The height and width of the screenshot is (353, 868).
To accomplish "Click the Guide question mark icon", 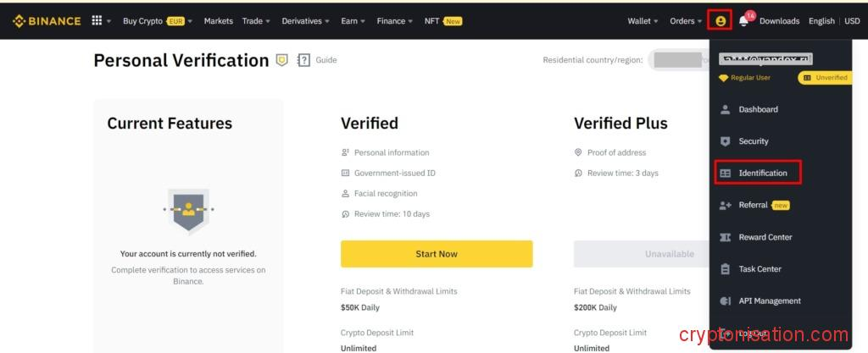I will click(303, 61).
